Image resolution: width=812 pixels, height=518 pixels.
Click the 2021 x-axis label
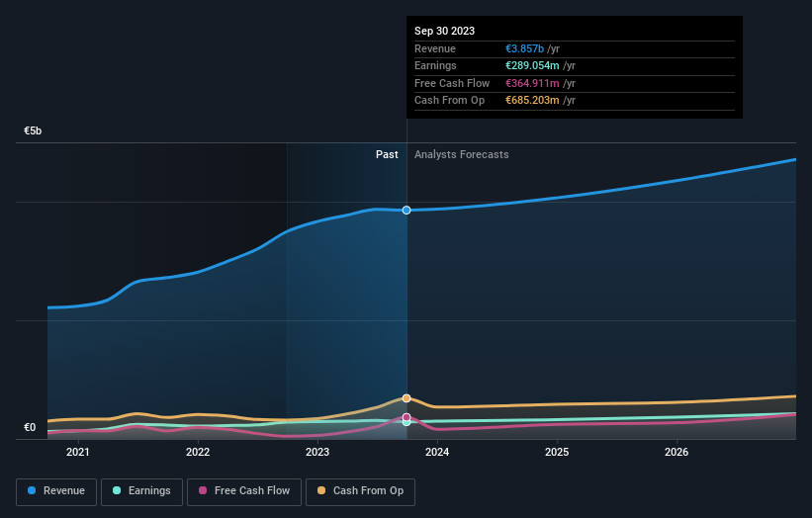(x=78, y=453)
